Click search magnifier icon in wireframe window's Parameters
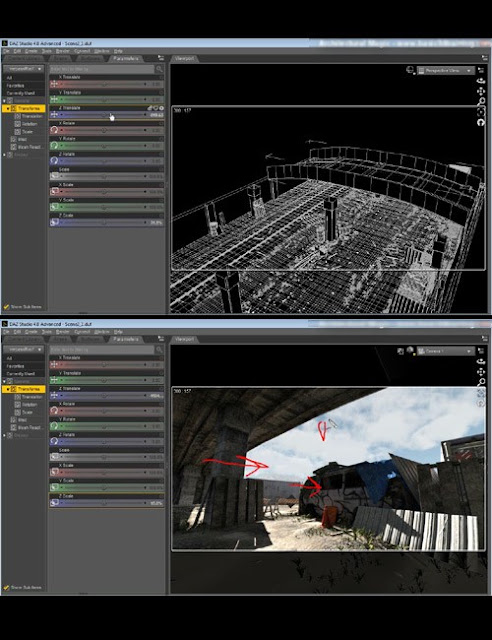 pyautogui.click(x=159, y=69)
